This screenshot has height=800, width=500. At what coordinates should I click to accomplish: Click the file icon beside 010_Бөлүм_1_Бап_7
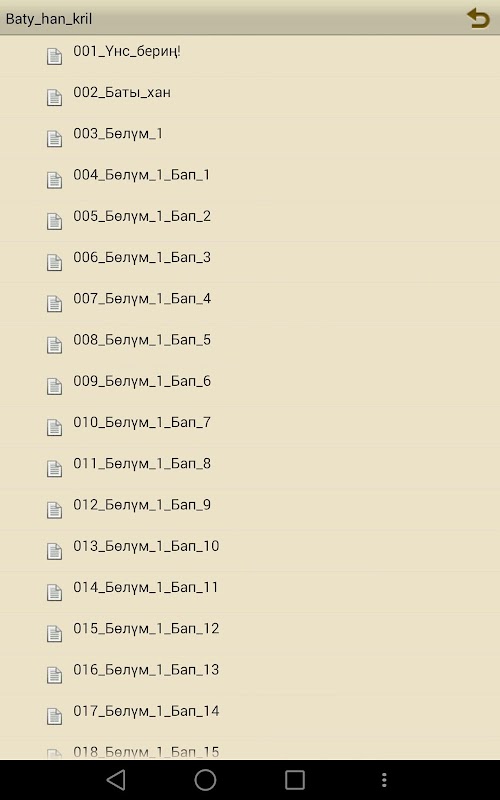55,428
